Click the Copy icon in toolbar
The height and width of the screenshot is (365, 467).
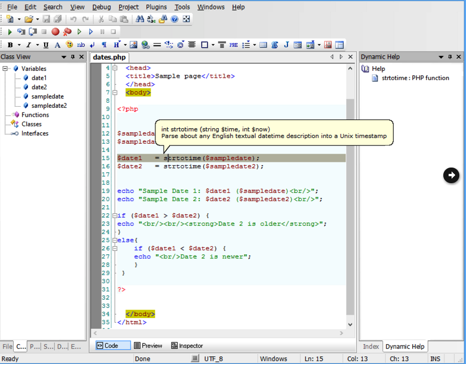113,19
